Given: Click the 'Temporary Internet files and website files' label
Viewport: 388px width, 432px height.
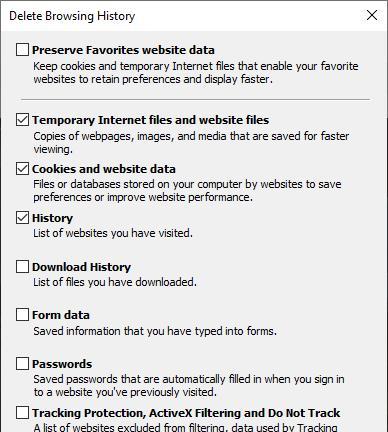Looking at the screenshot, I should click(x=151, y=120).
